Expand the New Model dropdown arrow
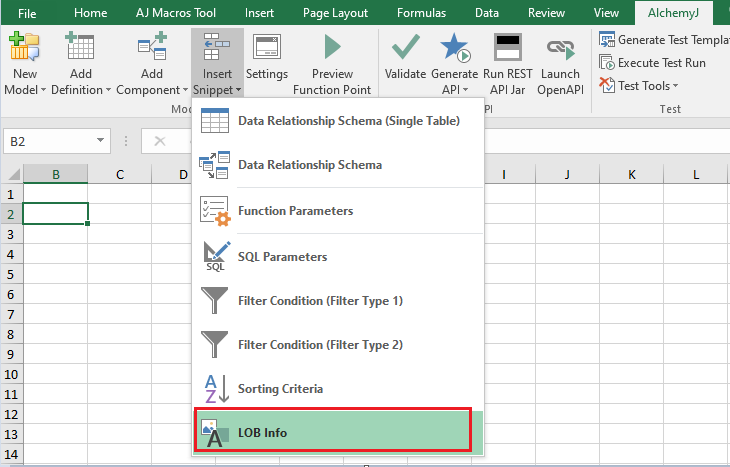The width and height of the screenshot is (730, 467). click(x=43, y=89)
